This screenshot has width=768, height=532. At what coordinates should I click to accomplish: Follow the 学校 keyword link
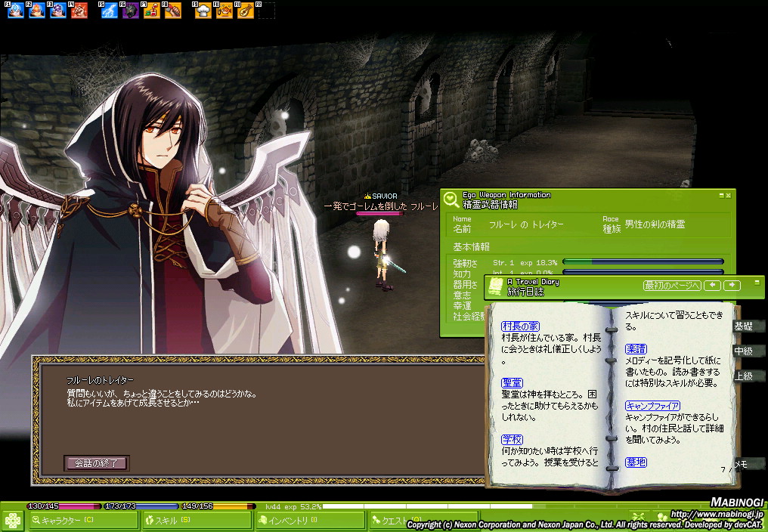pyautogui.click(x=512, y=439)
